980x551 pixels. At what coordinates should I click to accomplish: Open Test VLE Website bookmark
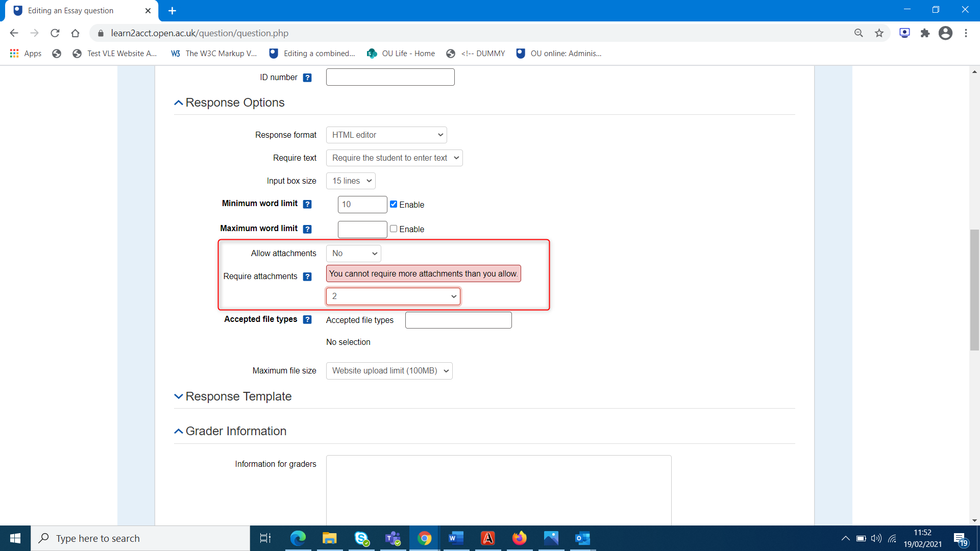pyautogui.click(x=115, y=54)
